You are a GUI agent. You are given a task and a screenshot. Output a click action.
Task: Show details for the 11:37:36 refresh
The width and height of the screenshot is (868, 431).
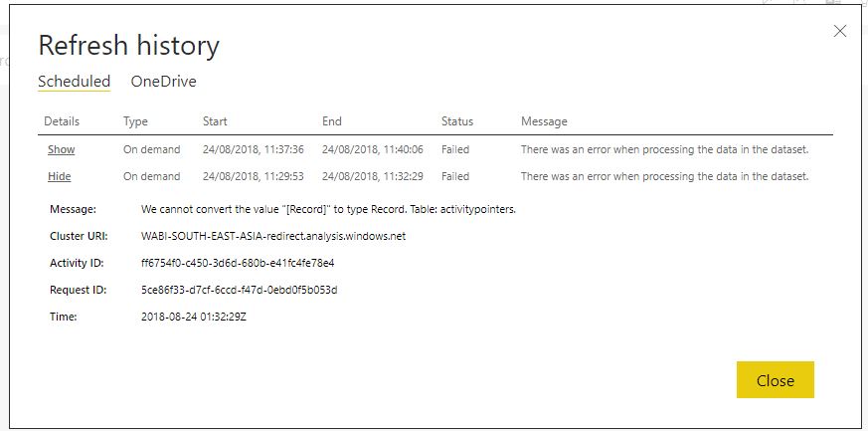(61, 149)
